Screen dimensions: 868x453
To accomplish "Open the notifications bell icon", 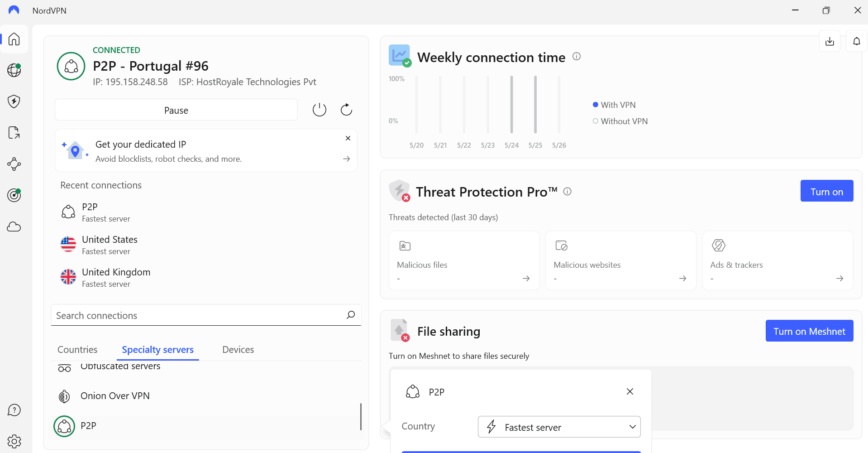I will pyautogui.click(x=856, y=41).
